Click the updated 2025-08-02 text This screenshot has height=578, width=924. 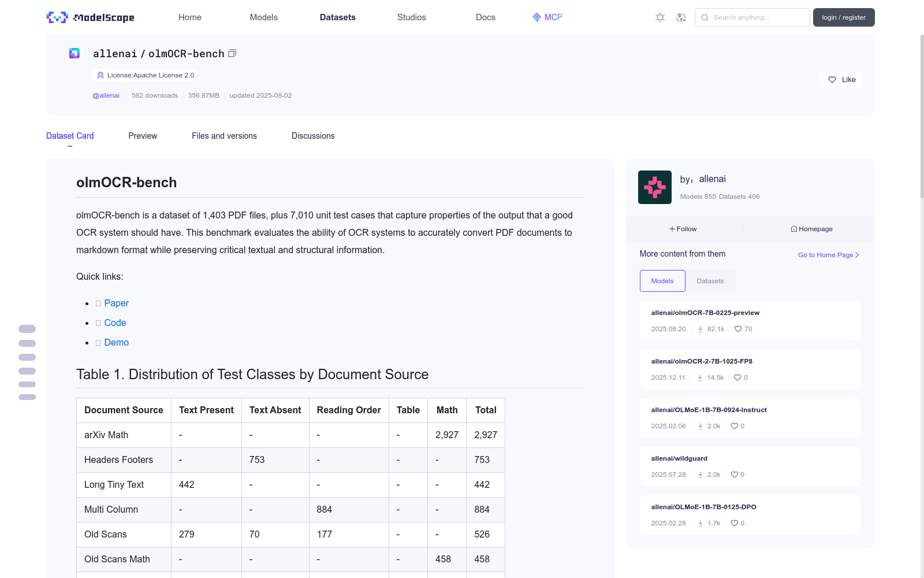click(x=260, y=95)
